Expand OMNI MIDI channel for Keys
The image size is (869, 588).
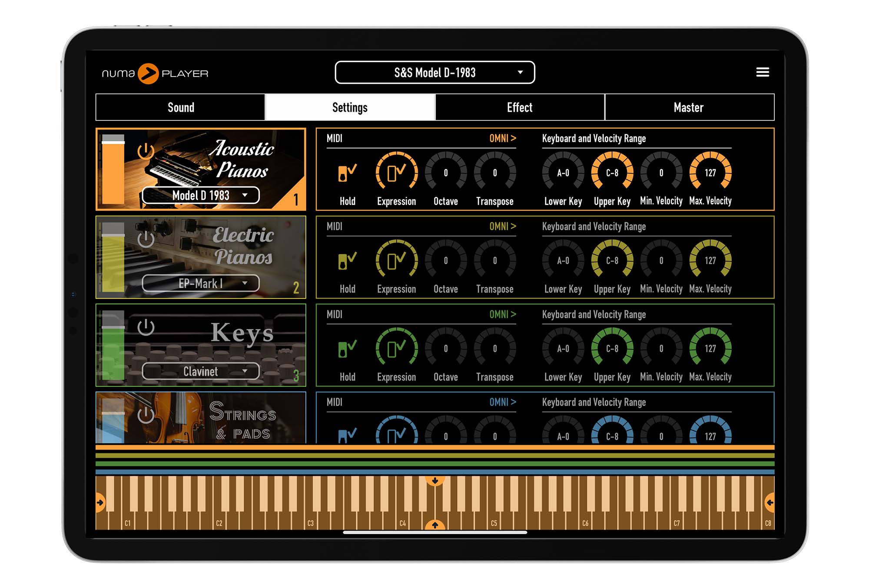pos(503,314)
